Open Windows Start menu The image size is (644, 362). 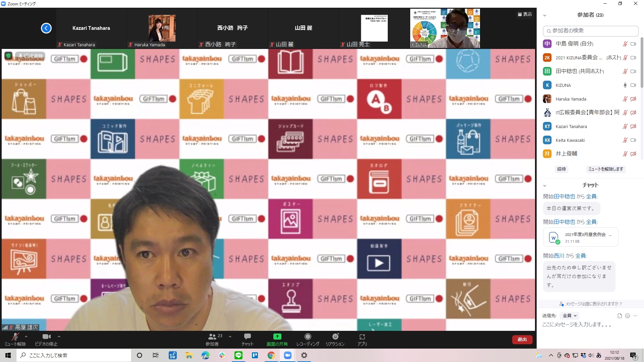[8, 355]
